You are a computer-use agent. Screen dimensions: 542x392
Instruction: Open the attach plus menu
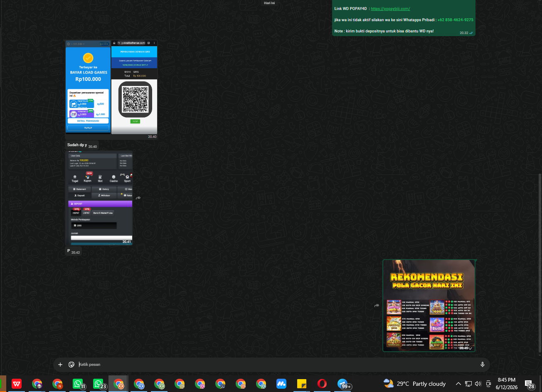pyautogui.click(x=60, y=365)
